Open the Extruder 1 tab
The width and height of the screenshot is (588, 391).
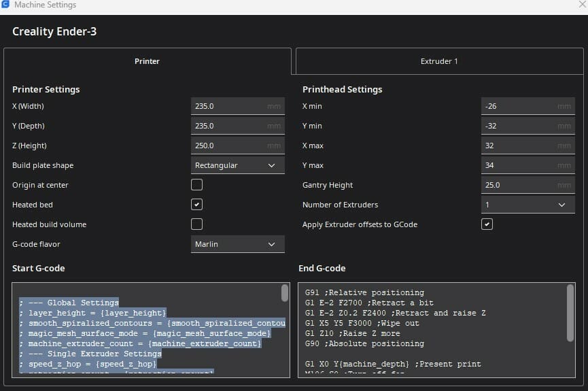439,61
